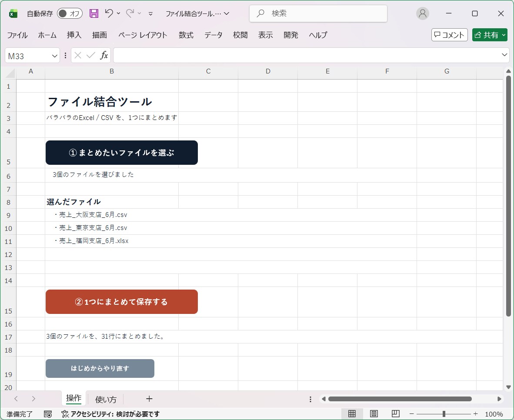Viewport: 514px width, 420px height.
Task: Click the vertical scrollbar up arrow
Action: coord(508,71)
